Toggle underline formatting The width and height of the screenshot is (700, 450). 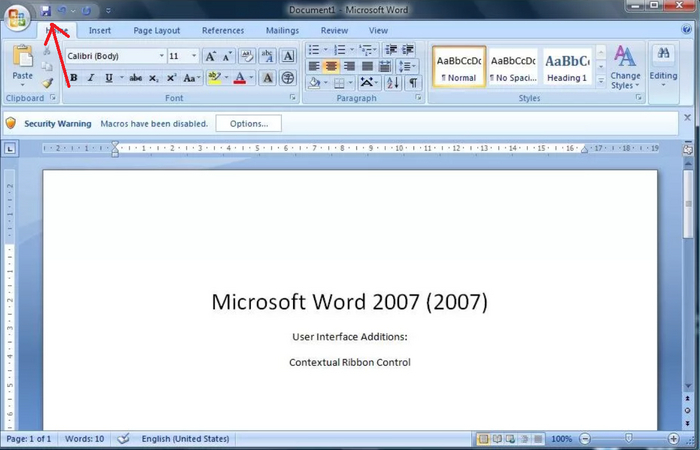point(108,78)
